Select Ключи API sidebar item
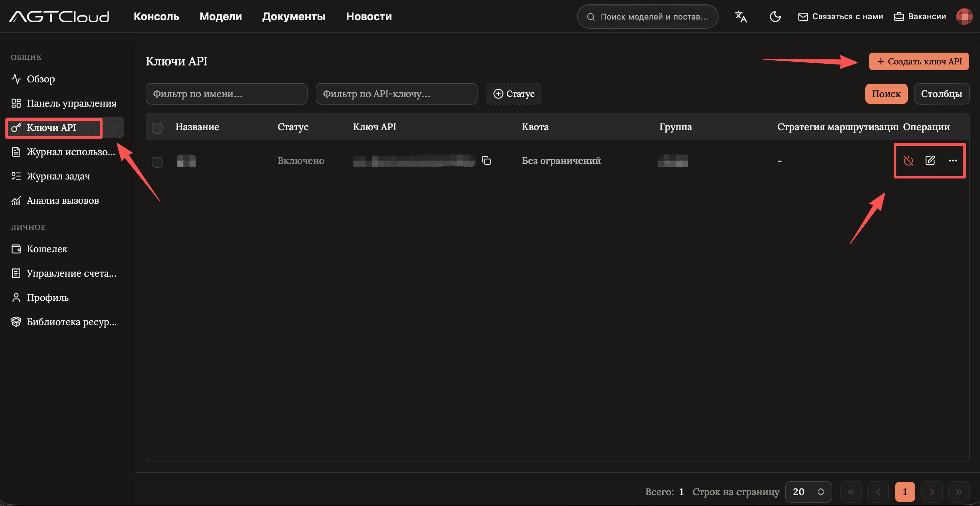This screenshot has height=506, width=980. (65, 128)
